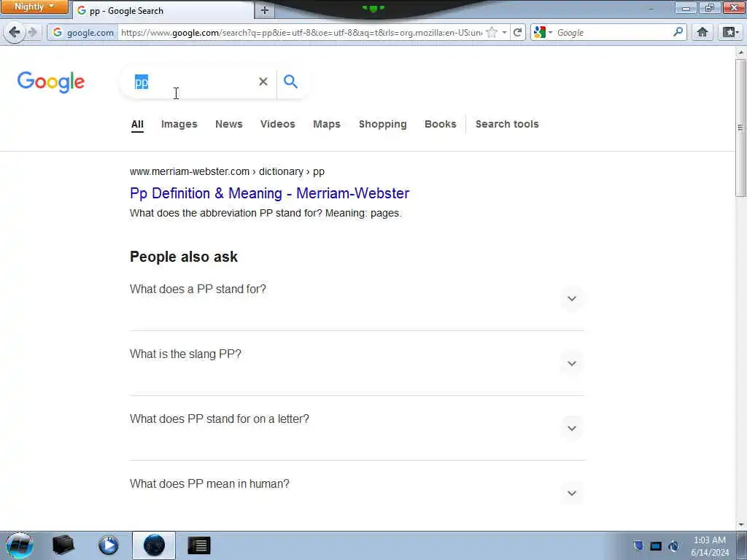Click the taskbar clock 1:03 AM
Screen dimensions: 747x560
(x=710, y=546)
